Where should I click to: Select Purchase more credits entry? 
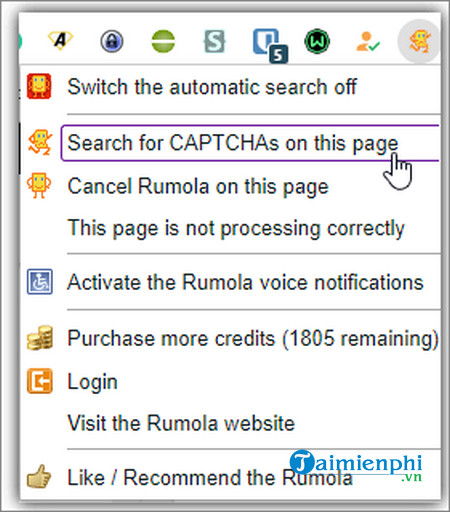253,339
